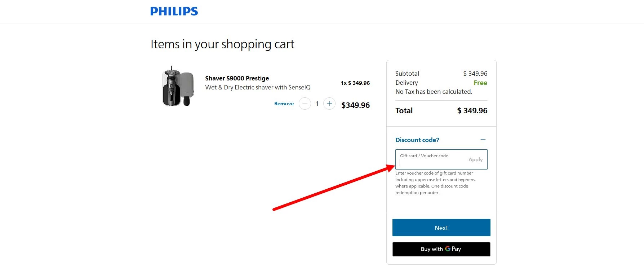Click the Free delivery label
Image resolution: width=644 pixels, height=277 pixels.
(480, 83)
